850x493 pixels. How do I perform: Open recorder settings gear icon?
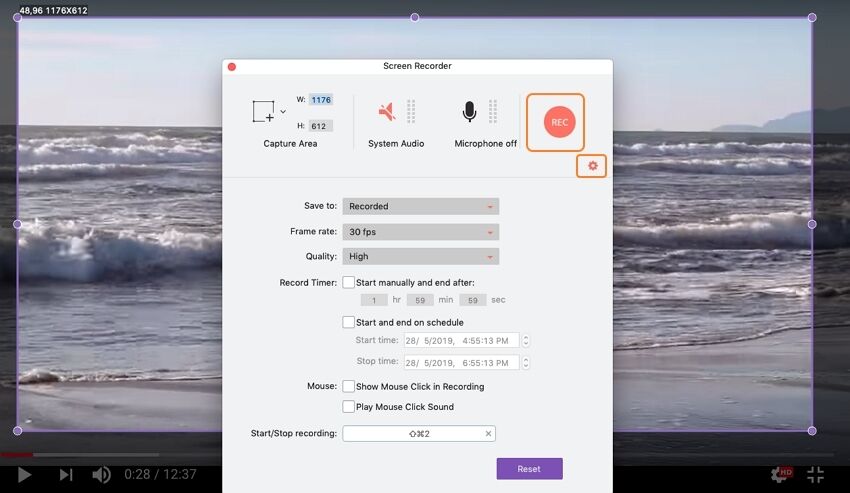(593, 165)
